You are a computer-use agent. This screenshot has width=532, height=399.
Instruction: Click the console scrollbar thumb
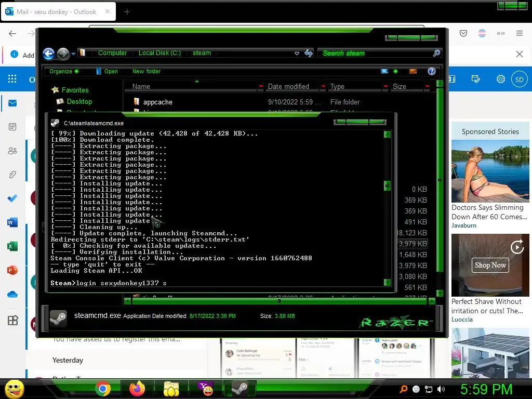[x=387, y=185]
